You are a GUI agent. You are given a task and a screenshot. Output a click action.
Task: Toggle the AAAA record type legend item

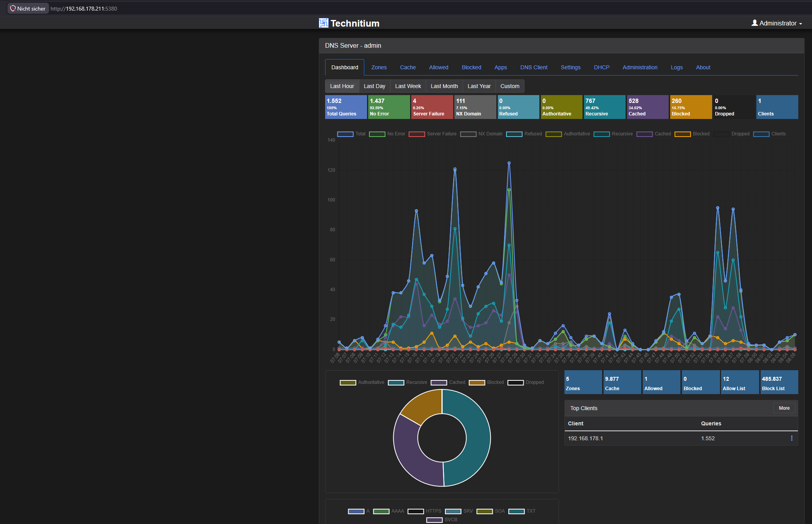(388, 511)
